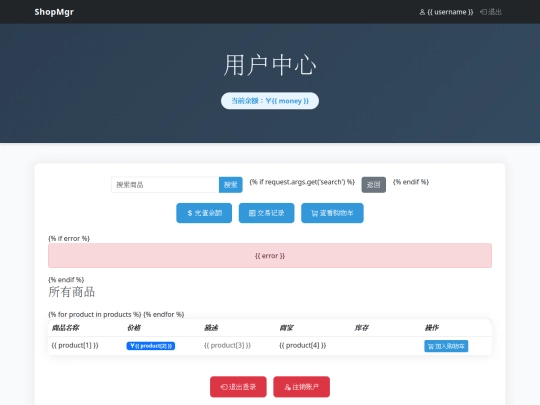Click the 当前余额 {{ money }} balance badge

tap(270, 101)
